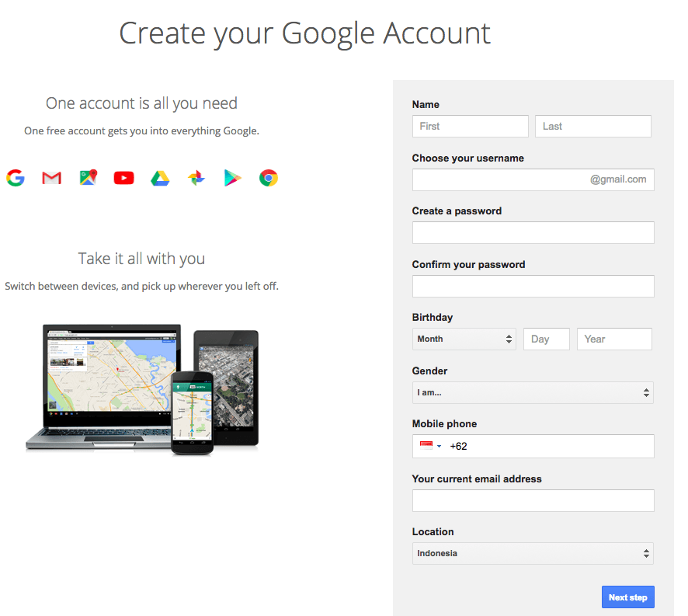
Task: Focus the First name field
Action: pos(471,126)
